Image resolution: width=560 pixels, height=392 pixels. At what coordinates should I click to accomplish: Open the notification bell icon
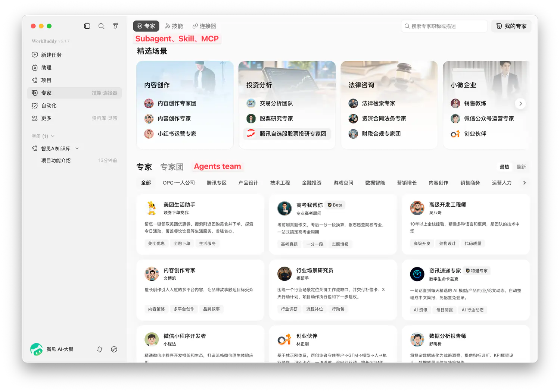(x=100, y=349)
